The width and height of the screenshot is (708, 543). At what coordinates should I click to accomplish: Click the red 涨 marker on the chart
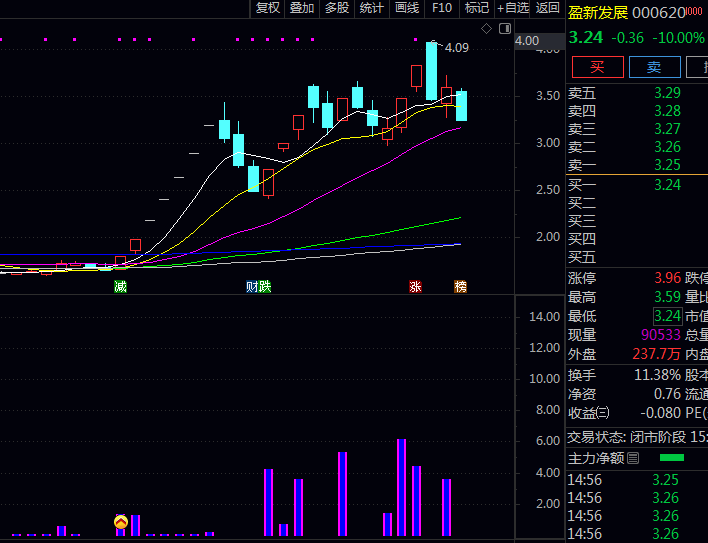coord(415,287)
